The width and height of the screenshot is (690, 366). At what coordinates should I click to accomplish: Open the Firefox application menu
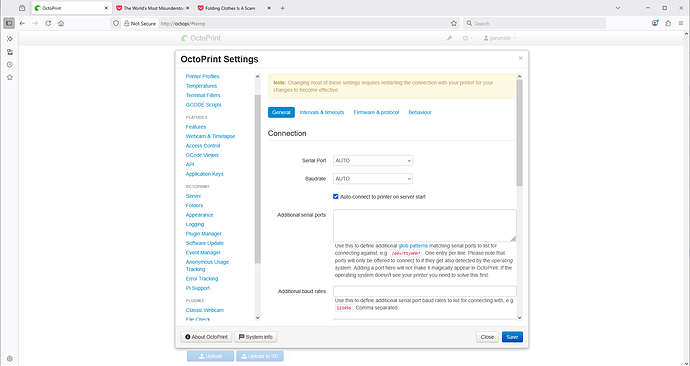point(681,23)
